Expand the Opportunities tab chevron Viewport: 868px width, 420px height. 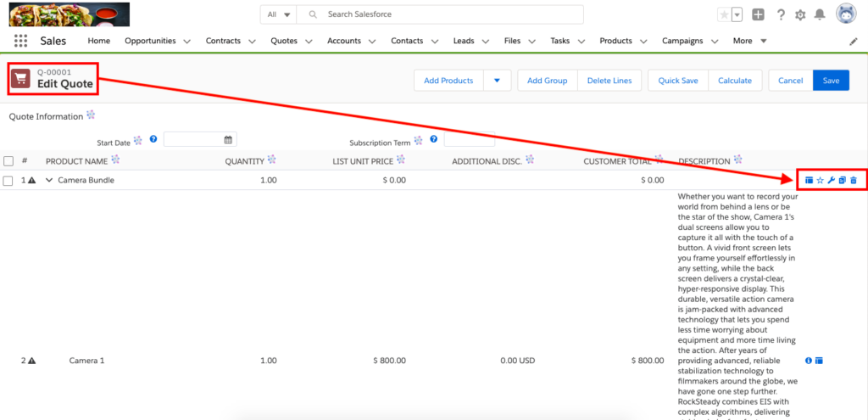click(186, 41)
